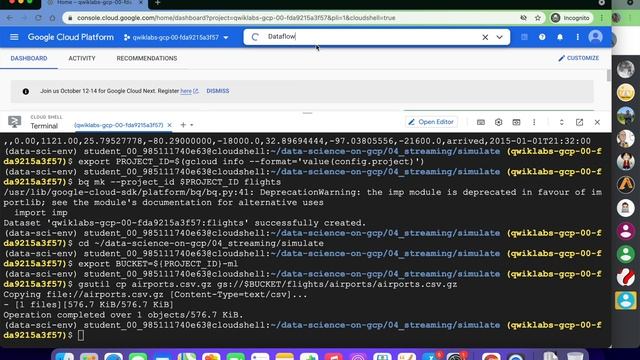
Task: Click the page vertical scrollbar
Action: pos(609,75)
